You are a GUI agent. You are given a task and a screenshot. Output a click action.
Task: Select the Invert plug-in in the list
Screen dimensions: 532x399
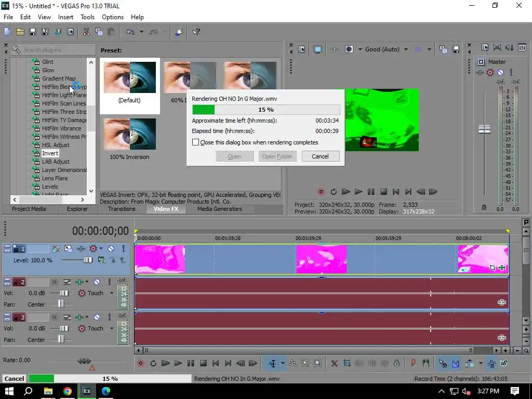click(x=50, y=153)
